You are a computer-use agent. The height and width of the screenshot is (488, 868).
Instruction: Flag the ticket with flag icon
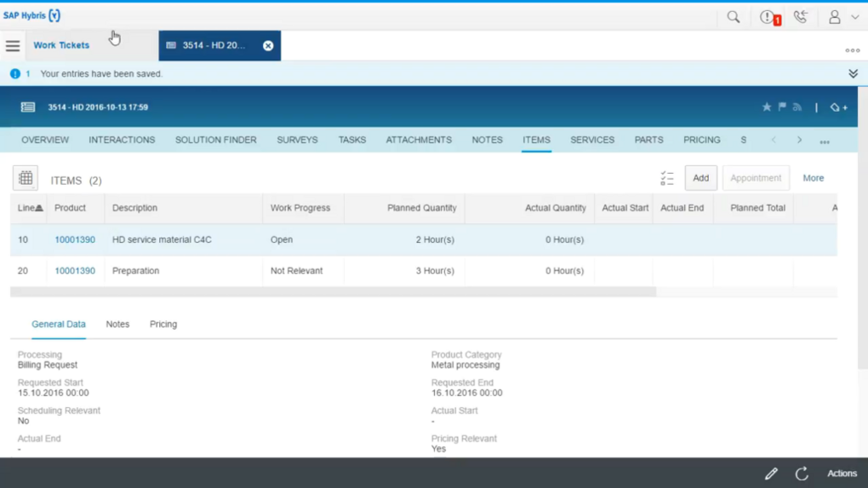click(x=782, y=107)
